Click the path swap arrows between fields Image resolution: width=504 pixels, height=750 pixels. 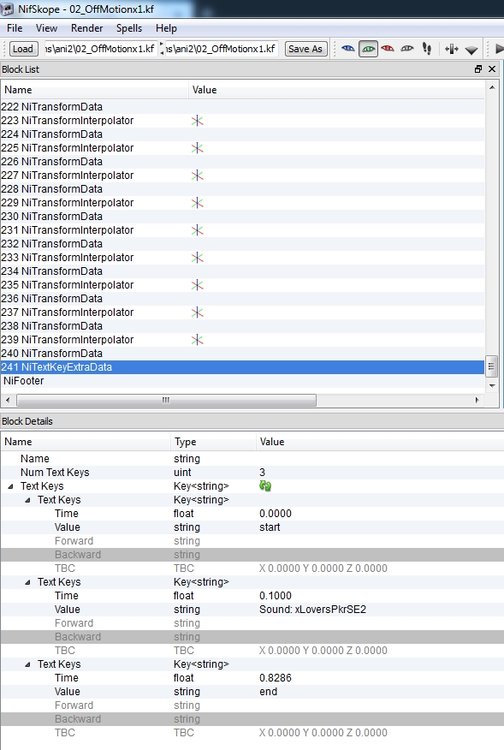pyautogui.click(x=161, y=48)
